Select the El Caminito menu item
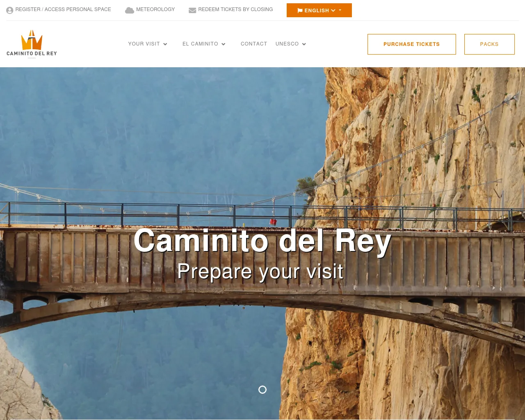525x420 pixels. (200, 44)
